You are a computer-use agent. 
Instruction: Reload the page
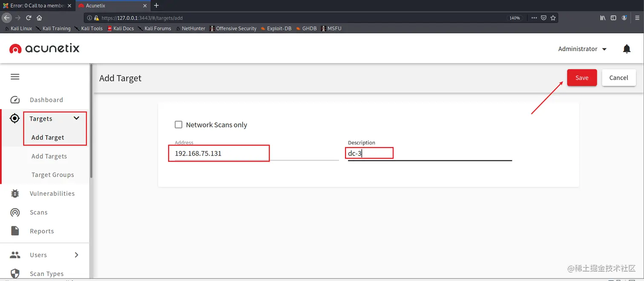click(x=29, y=18)
